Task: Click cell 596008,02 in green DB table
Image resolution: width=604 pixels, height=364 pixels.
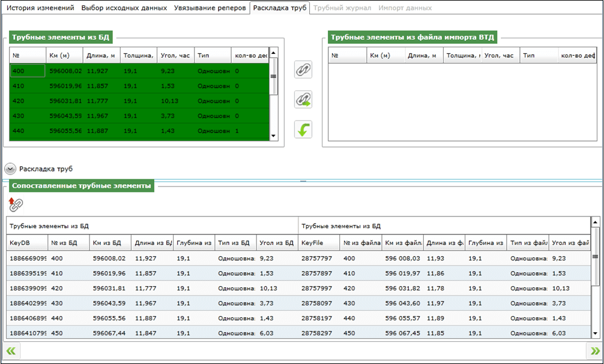Action: (x=65, y=71)
